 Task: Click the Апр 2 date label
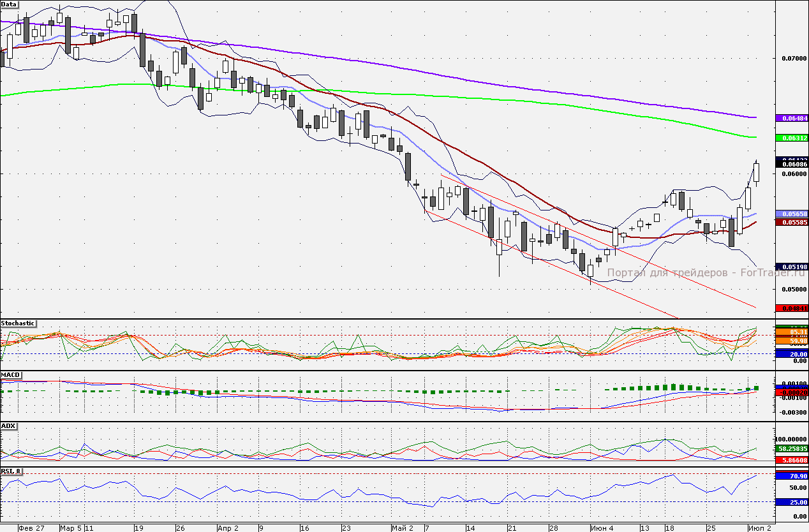[228, 528]
